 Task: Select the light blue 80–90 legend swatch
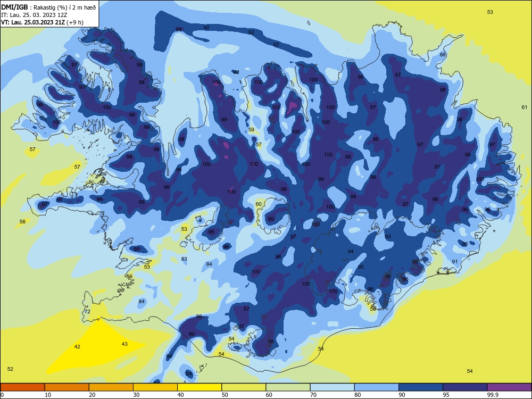377,387
